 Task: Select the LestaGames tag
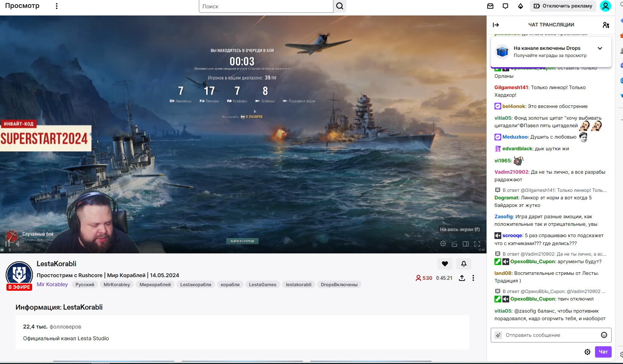click(263, 285)
